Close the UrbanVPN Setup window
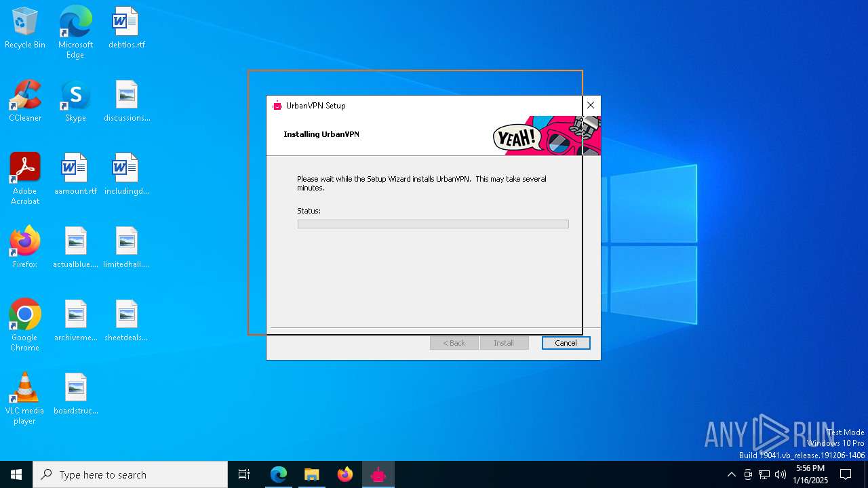This screenshot has height=488, width=868. 591,105
